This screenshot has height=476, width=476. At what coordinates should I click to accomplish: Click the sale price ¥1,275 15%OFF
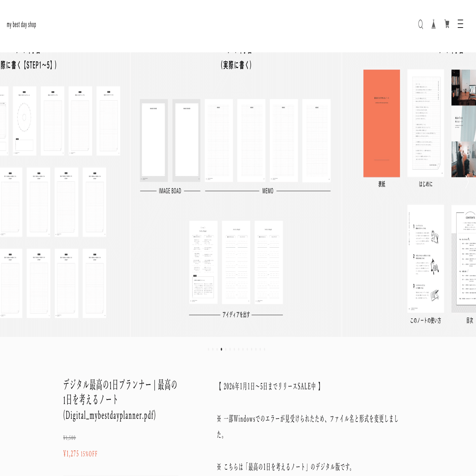click(x=80, y=454)
